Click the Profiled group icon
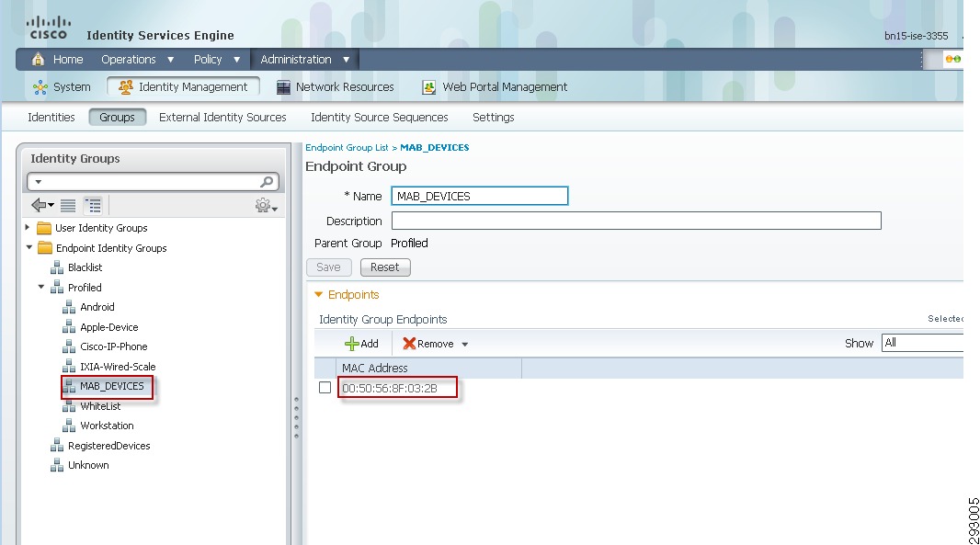980x545 pixels. point(57,288)
